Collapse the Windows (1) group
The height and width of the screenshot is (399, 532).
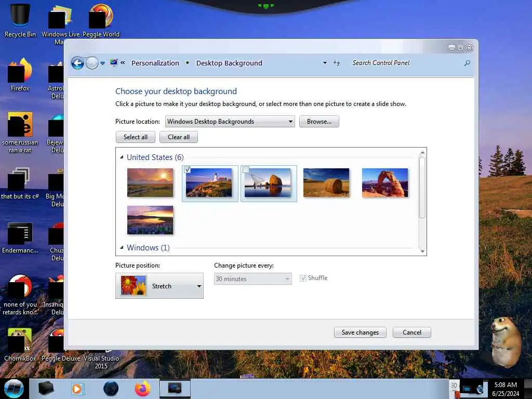[x=122, y=248]
